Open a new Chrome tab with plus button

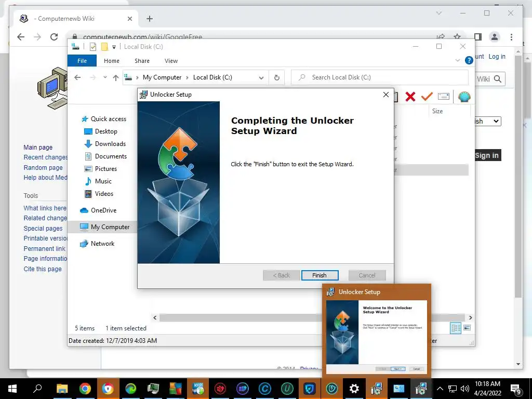pos(150,19)
